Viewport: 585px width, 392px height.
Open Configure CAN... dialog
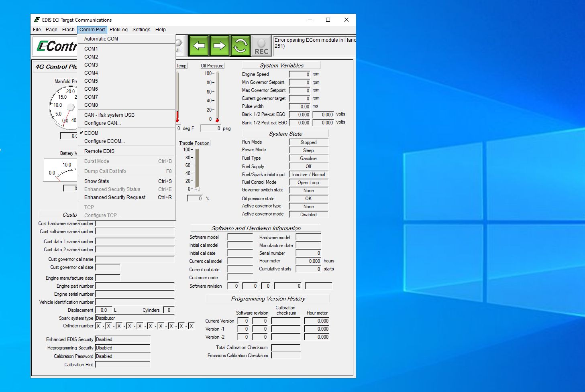pyautogui.click(x=102, y=123)
